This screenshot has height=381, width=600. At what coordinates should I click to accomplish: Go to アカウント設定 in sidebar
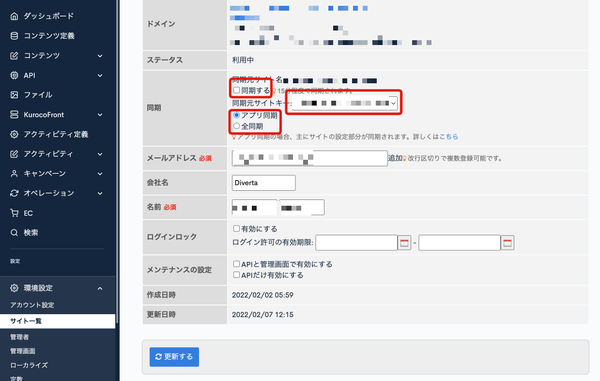coord(32,305)
